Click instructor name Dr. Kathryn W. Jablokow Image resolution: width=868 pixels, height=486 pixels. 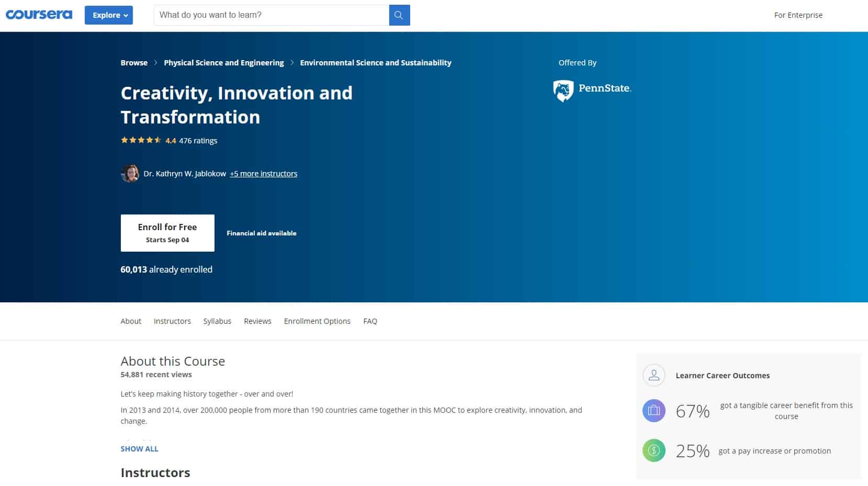coord(185,174)
